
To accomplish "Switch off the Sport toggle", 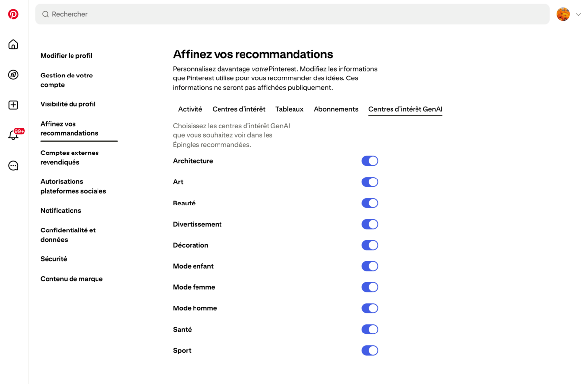I will point(369,350).
